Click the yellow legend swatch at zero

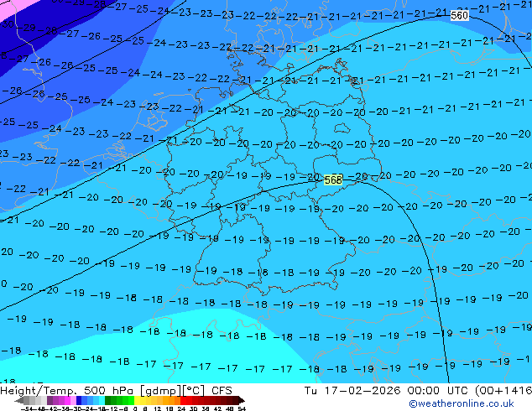click(x=137, y=400)
